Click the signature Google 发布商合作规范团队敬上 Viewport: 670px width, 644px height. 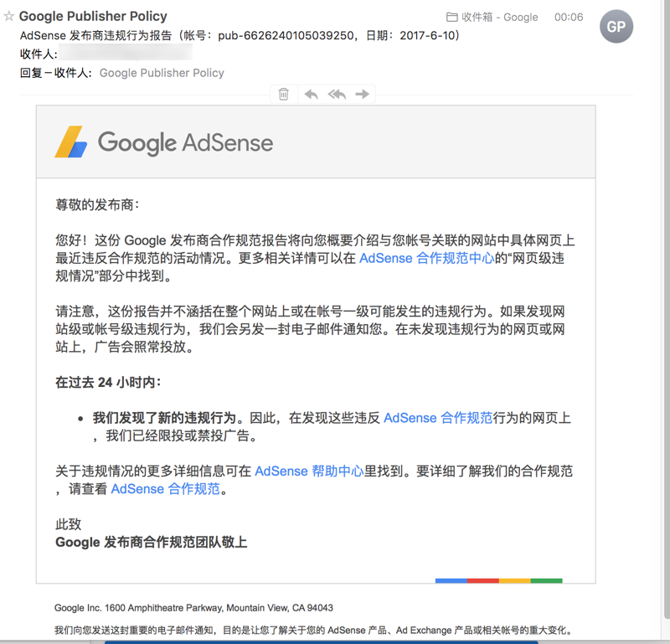point(152,542)
